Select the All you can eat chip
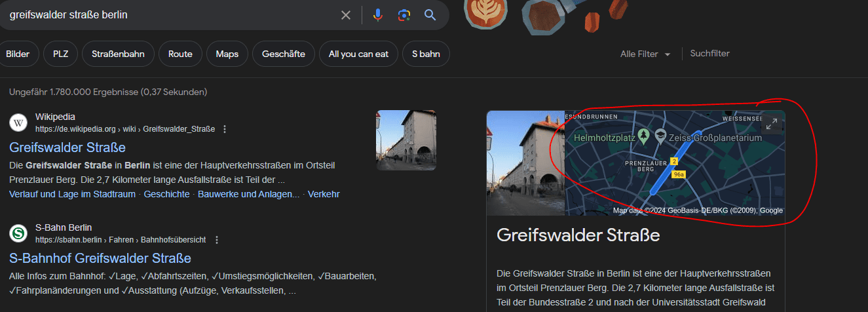This screenshot has width=868, height=312. click(x=358, y=54)
